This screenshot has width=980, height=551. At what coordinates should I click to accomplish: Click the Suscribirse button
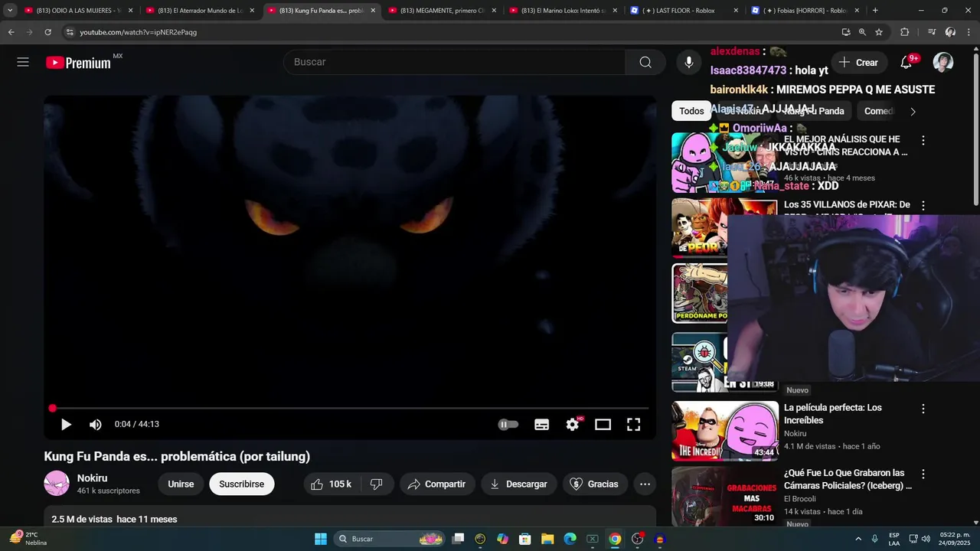coord(242,484)
